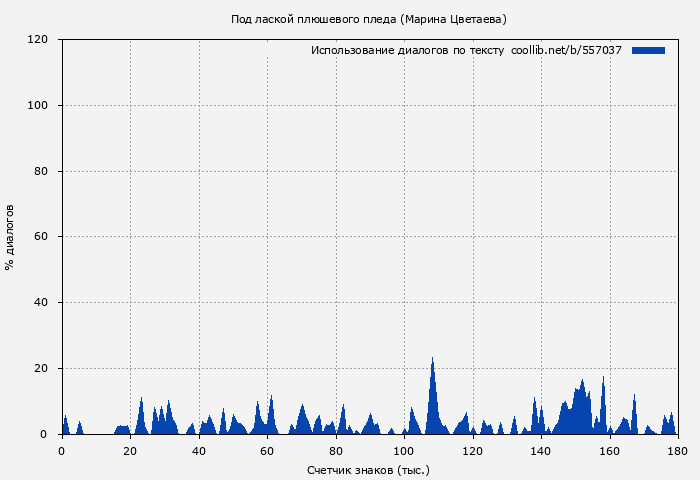Click the '40' tick label on the x-axis
The height and width of the screenshot is (480, 700).
(x=199, y=451)
